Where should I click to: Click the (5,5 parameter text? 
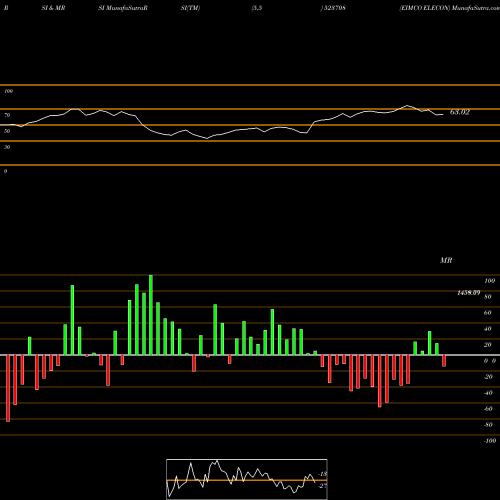(257, 8)
